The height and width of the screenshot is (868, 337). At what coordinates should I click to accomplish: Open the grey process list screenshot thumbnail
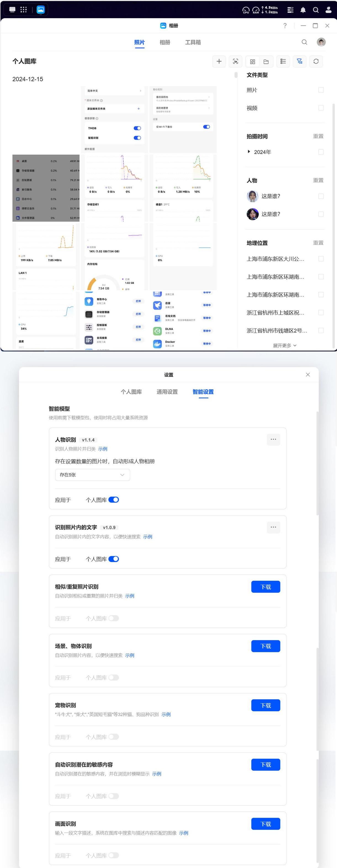[x=46, y=188]
